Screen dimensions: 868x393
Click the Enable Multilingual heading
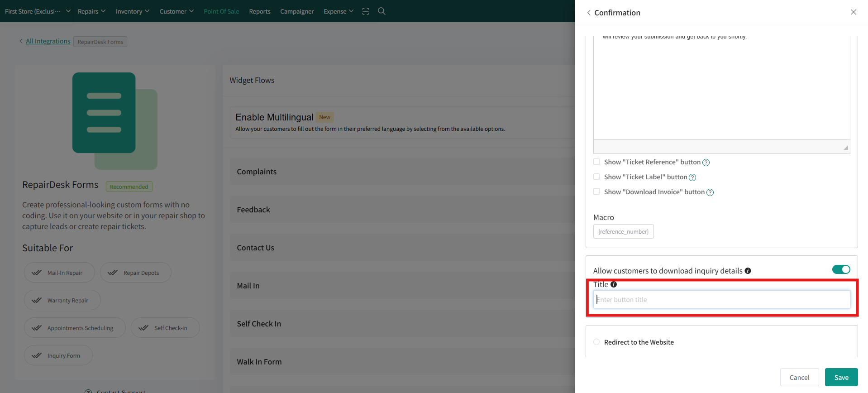pyautogui.click(x=274, y=117)
